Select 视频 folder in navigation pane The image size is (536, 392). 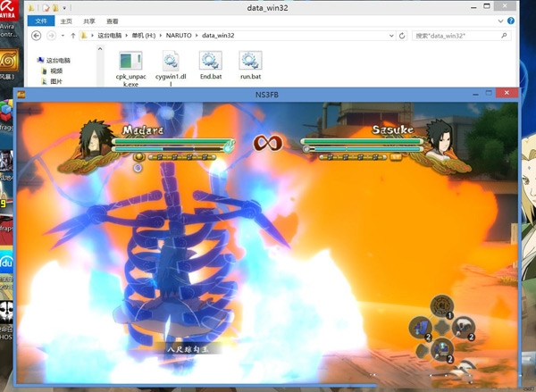click(x=52, y=71)
